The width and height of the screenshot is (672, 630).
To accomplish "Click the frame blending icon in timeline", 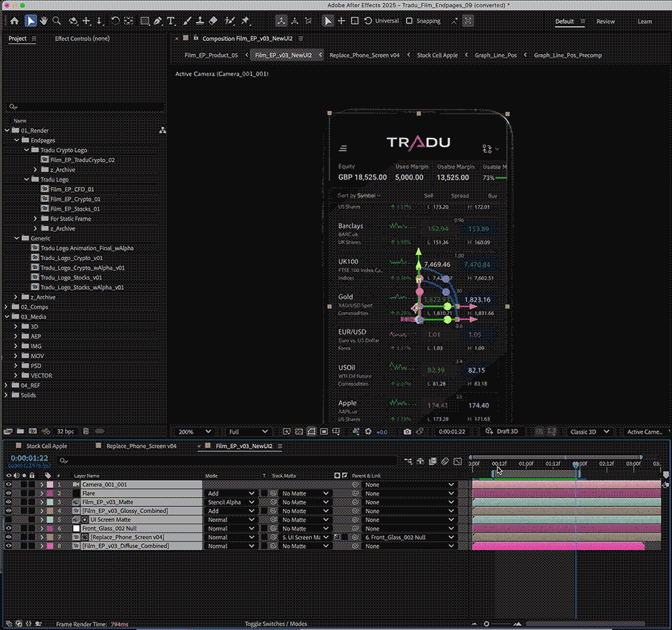I will click(x=433, y=461).
